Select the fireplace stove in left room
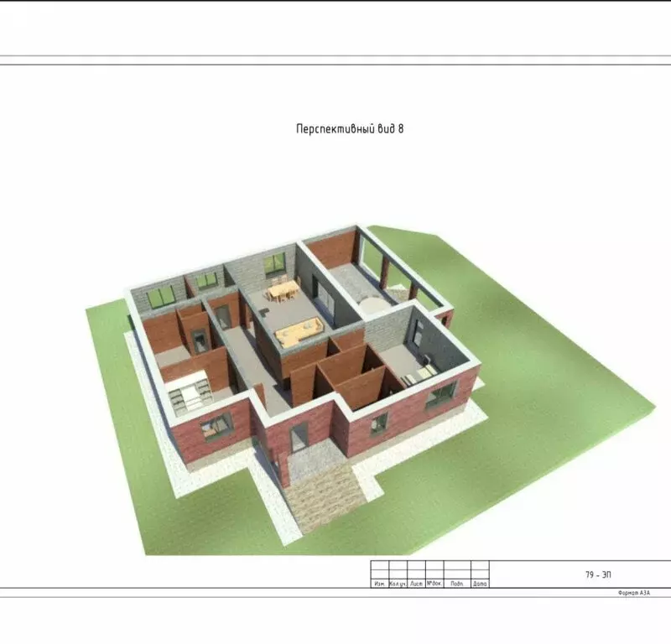Image resolution: width=671 pixels, height=644 pixels. 199,341
